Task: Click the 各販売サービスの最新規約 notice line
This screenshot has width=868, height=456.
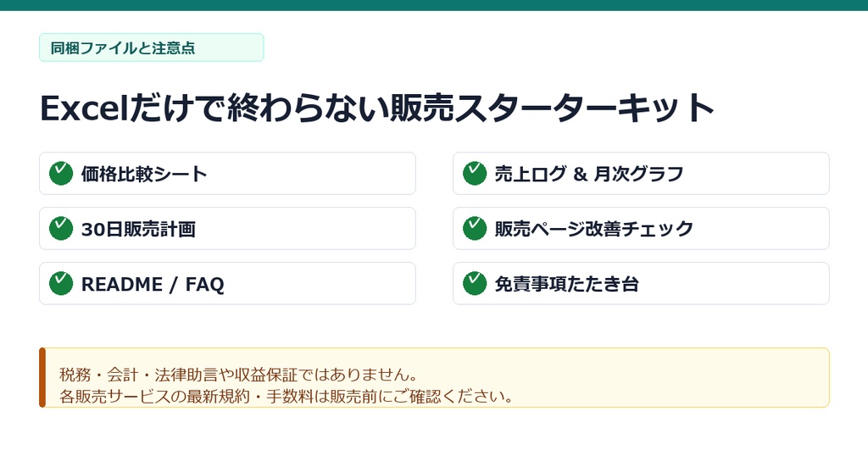Action: tap(287, 396)
